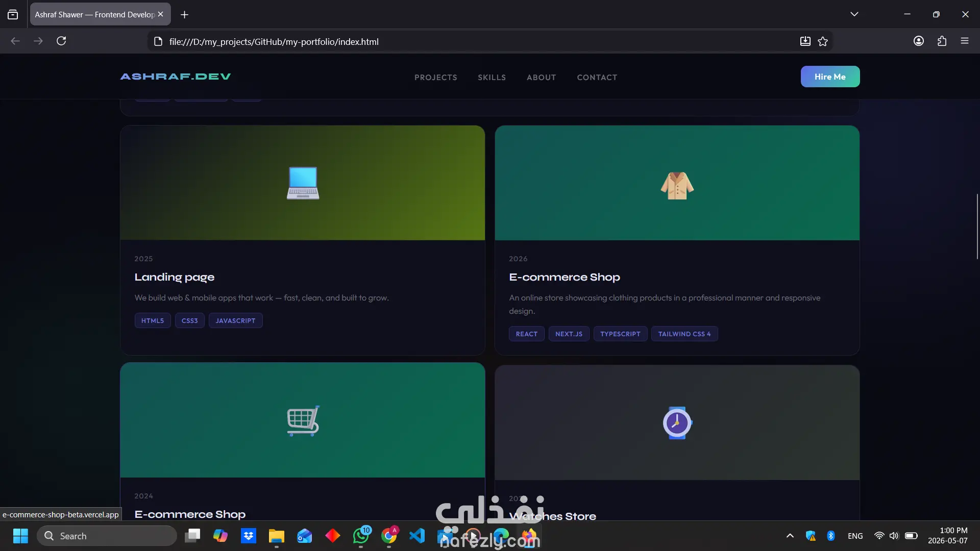Click the TYPESCRIPT tag

[620, 334]
